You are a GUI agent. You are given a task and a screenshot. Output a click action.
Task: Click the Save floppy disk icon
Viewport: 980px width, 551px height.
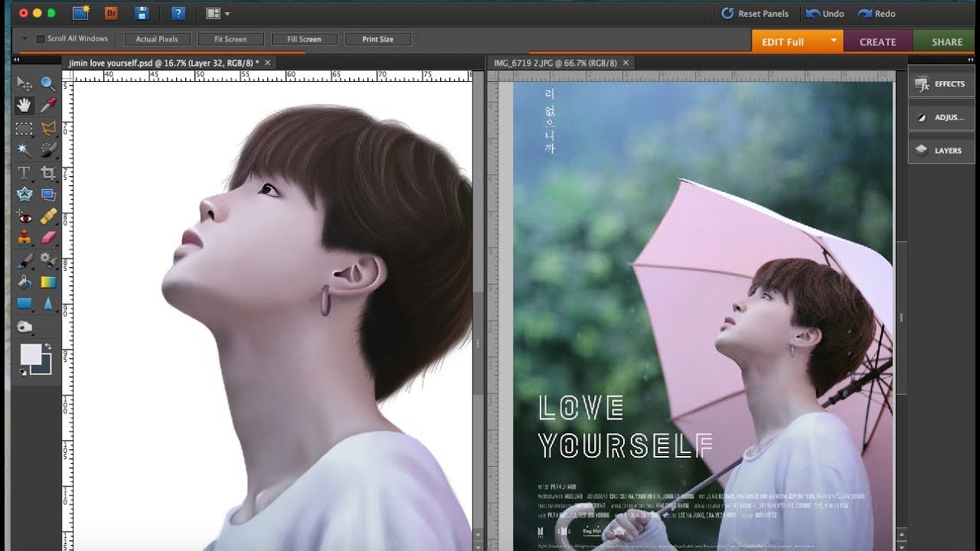point(142,13)
